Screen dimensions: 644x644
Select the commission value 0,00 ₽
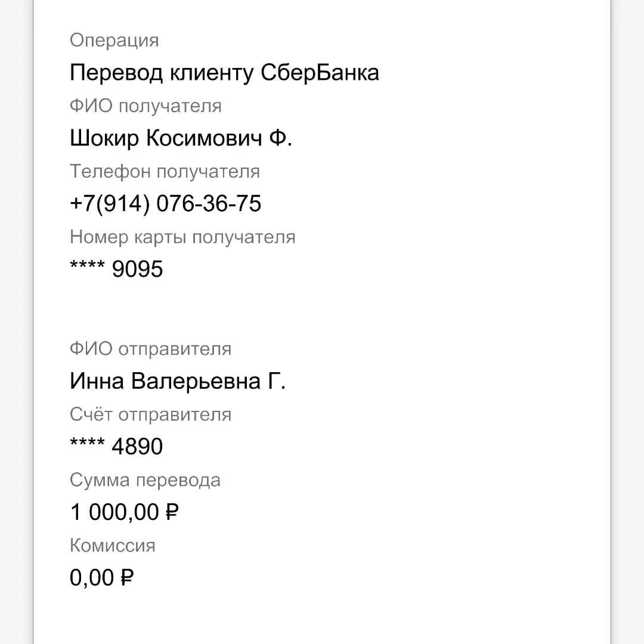pyautogui.click(x=102, y=578)
